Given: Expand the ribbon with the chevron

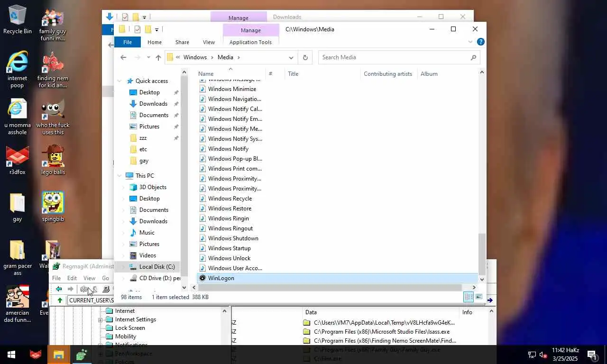Looking at the screenshot, I should tap(470, 42).
